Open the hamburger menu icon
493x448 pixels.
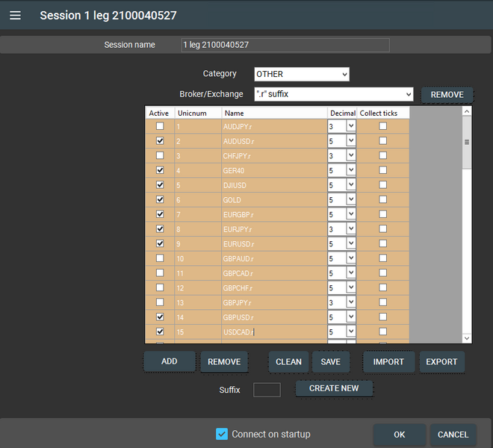point(15,15)
